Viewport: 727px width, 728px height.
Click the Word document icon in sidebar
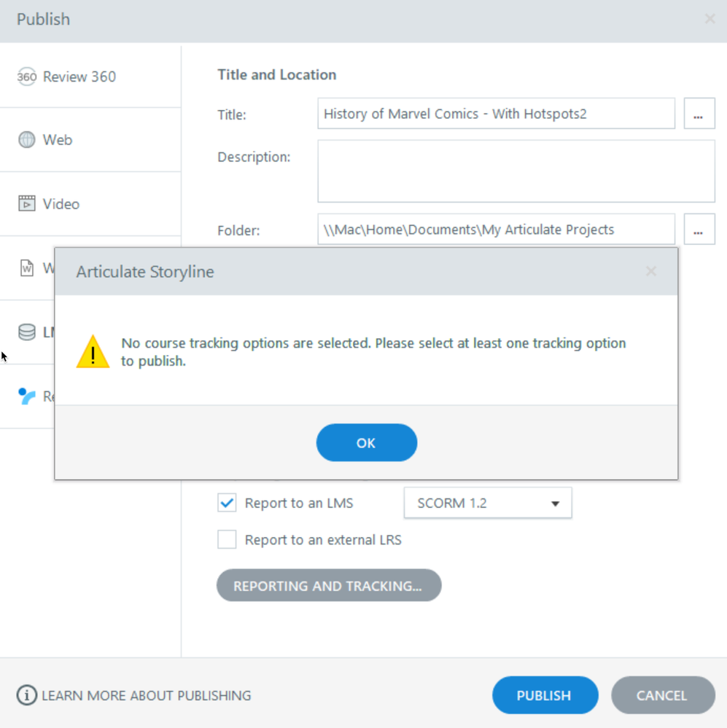pyautogui.click(x=26, y=268)
